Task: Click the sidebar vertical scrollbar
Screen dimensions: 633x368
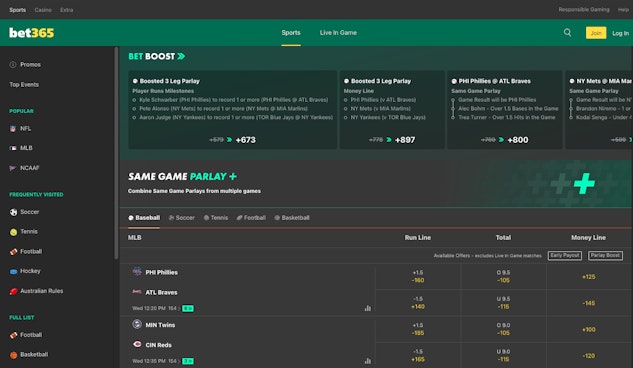Action: click(x=116, y=153)
